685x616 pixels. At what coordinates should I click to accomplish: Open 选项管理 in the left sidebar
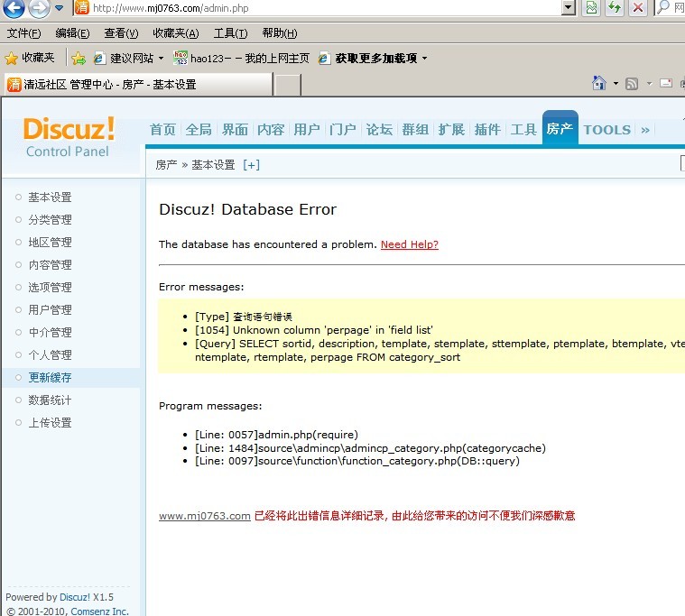(x=50, y=288)
